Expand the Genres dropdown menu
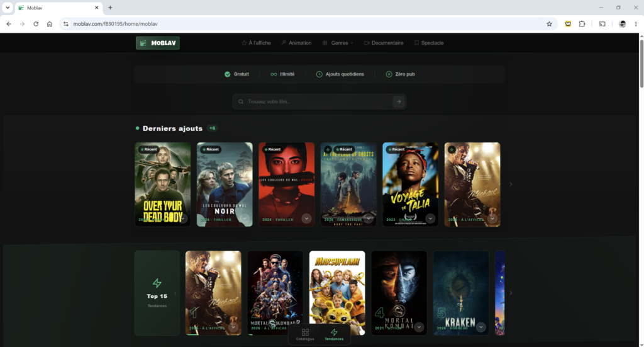Viewport: 644px width, 347px height. [x=338, y=43]
